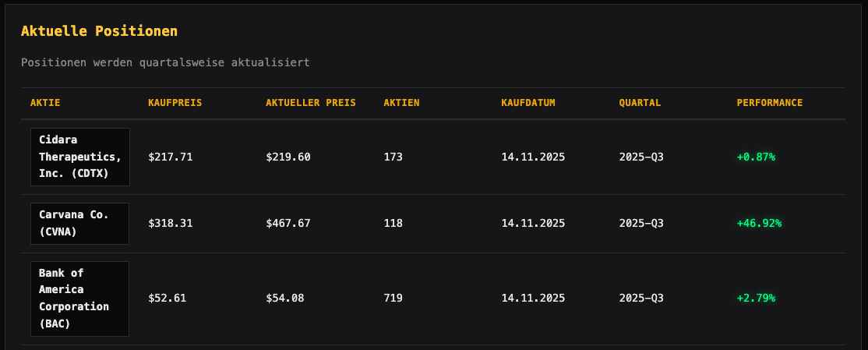Click the Cidara Therapeutics (CDTX) stock box
This screenshot has height=350, width=868.
[x=80, y=157]
